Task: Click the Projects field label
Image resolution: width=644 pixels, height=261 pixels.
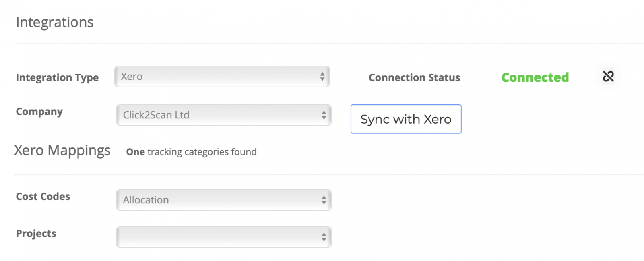Action: pyautogui.click(x=36, y=234)
